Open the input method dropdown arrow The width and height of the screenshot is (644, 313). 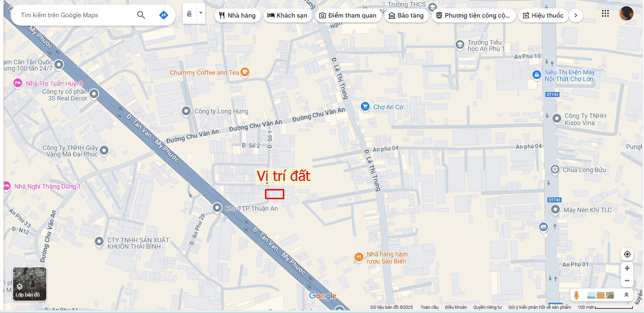tap(201, 13)
